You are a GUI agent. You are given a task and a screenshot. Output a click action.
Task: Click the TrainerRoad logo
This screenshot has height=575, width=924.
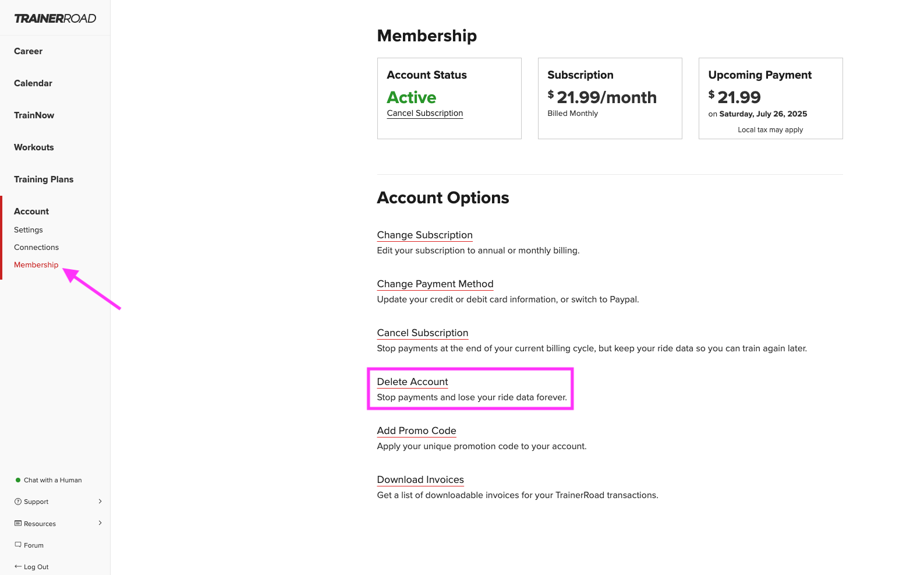pyautogui.click(x=55, y=19)
